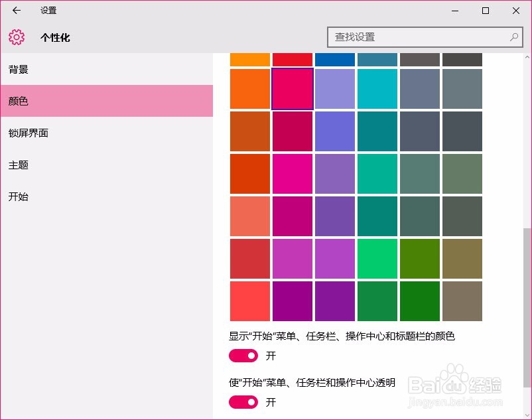
Task: Choose the brownish taupe swatch at the bottom right
Action: tap(462, 301)
